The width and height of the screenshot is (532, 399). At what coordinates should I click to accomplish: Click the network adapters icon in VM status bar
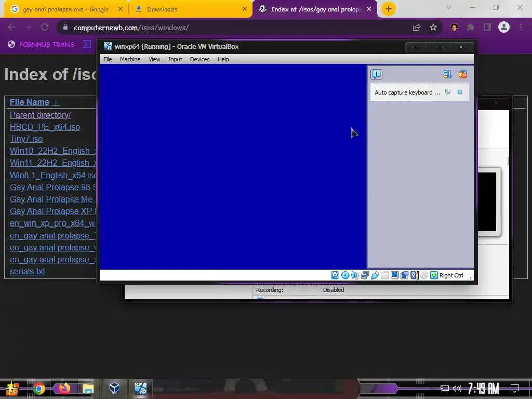[x=365, y=275]
